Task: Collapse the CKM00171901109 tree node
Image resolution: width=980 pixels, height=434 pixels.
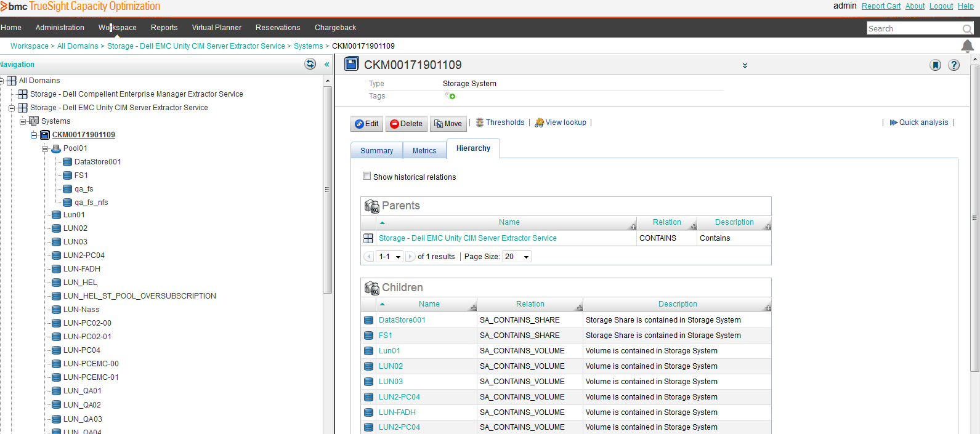Action: tap(34, 135)
